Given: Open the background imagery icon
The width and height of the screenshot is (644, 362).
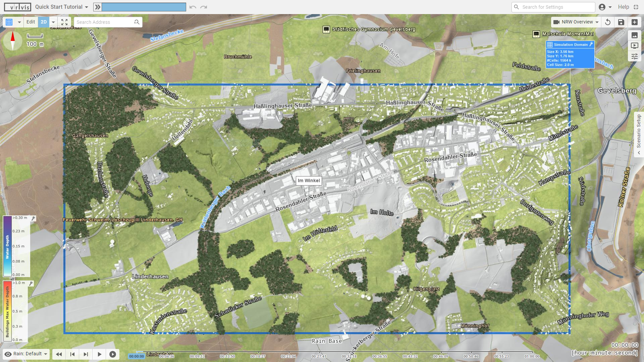Looking at the screenshot, I should click(x=634, y=35).
